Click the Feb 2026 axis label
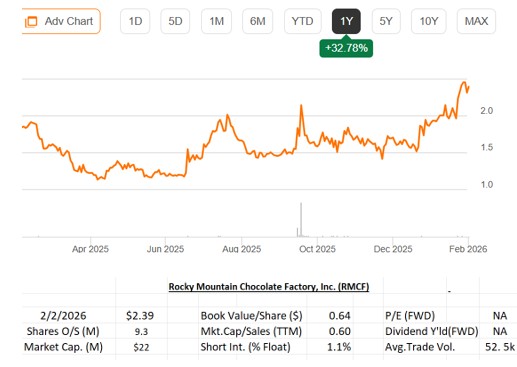Viewport: 517px width, 367px height. [x=468, y=249]
